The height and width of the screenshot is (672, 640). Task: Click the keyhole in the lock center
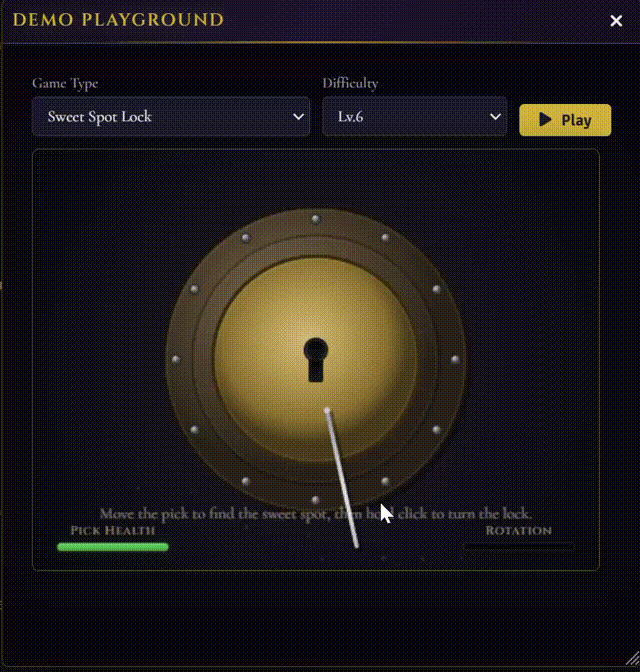pyautogui.click(x=316, y=359)
